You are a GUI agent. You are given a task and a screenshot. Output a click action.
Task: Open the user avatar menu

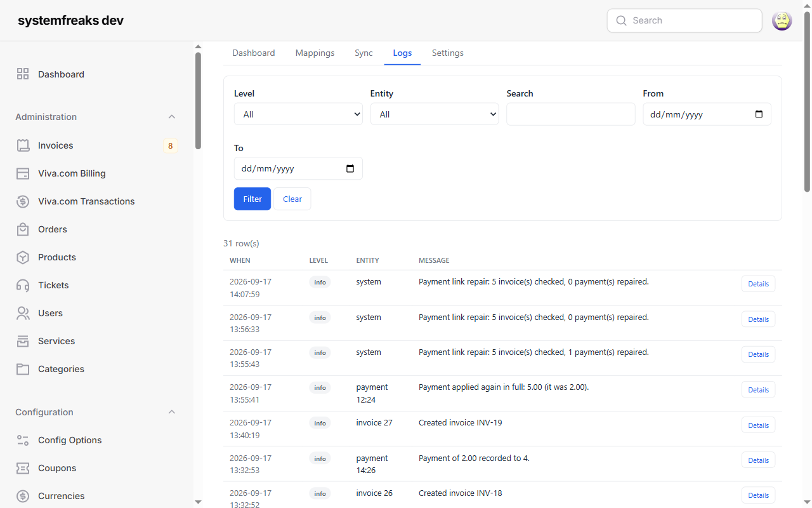point(782,20)
